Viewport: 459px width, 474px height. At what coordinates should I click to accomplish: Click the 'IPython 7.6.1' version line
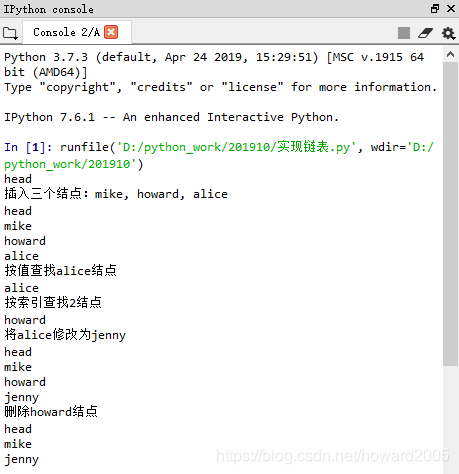click(171, 117)
